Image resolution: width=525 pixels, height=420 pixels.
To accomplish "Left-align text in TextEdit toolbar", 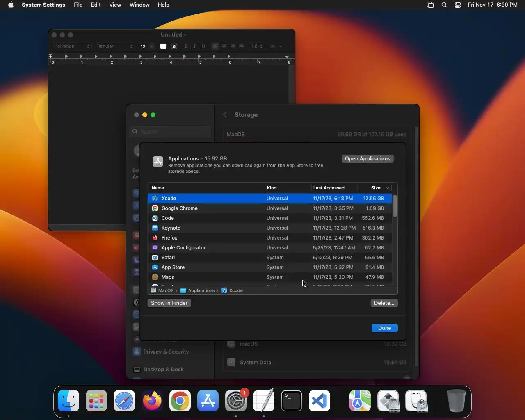I will click(215, 46).
